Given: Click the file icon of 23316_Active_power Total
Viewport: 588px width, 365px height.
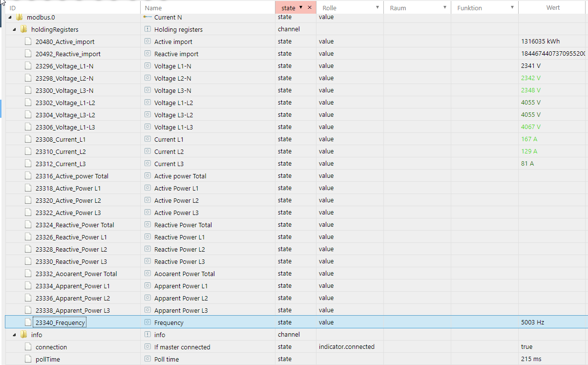Looking at the screenshot, I should point(28,176).
